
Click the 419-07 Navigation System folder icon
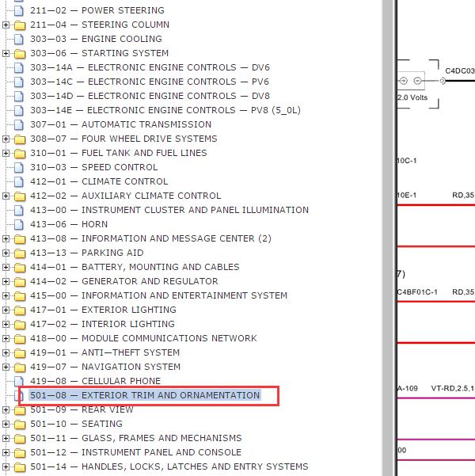coord(20,367)
